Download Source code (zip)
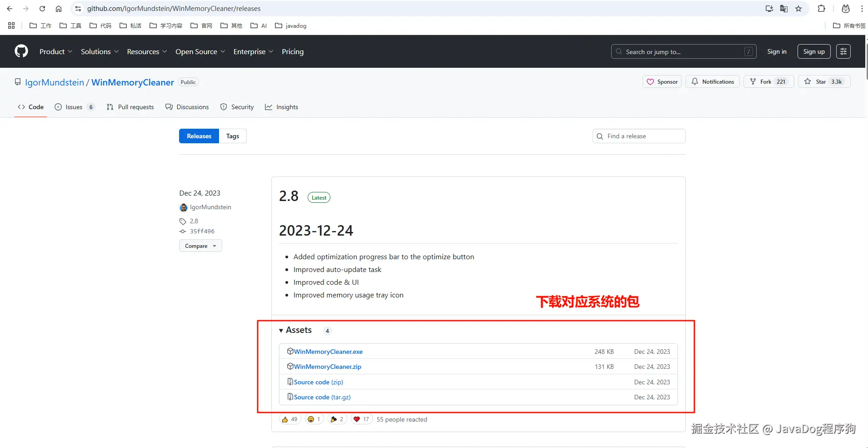This screenshot has width=868, height=448. coord(319,382)
